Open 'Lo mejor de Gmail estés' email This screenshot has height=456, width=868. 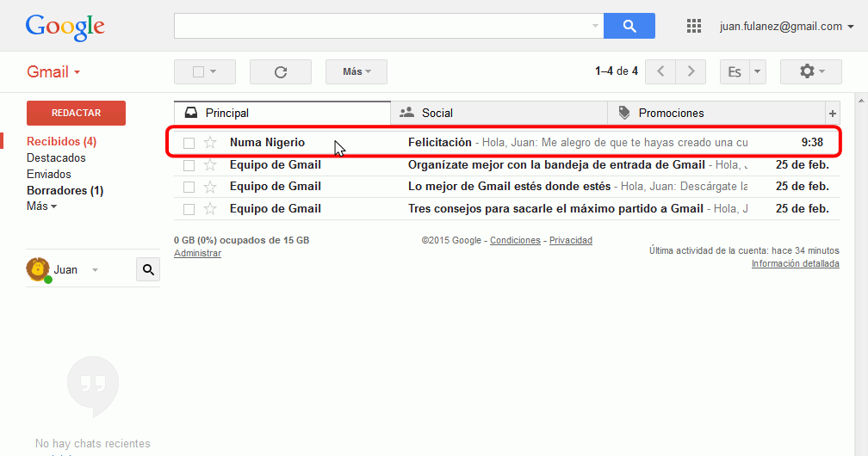(509, 187)
